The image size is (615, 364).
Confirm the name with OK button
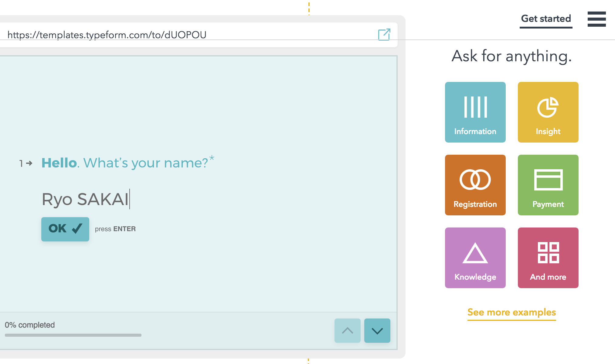tap(65, 229)
